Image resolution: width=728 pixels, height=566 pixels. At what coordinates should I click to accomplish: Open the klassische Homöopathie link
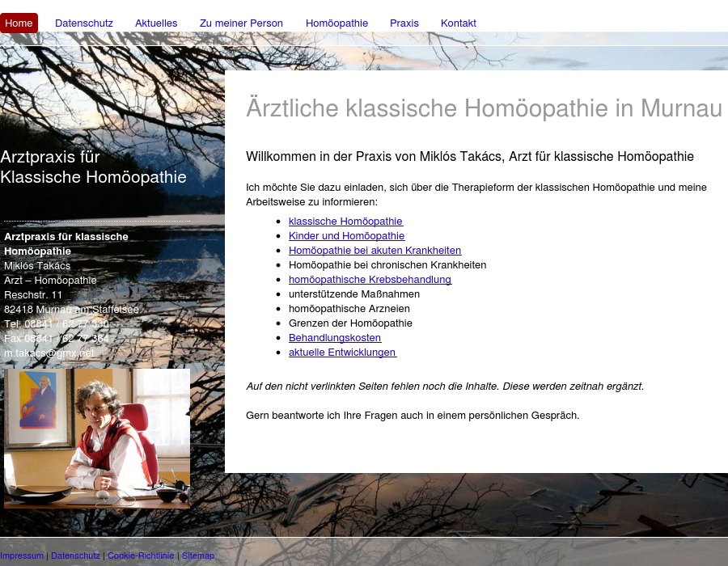[345, 222]
